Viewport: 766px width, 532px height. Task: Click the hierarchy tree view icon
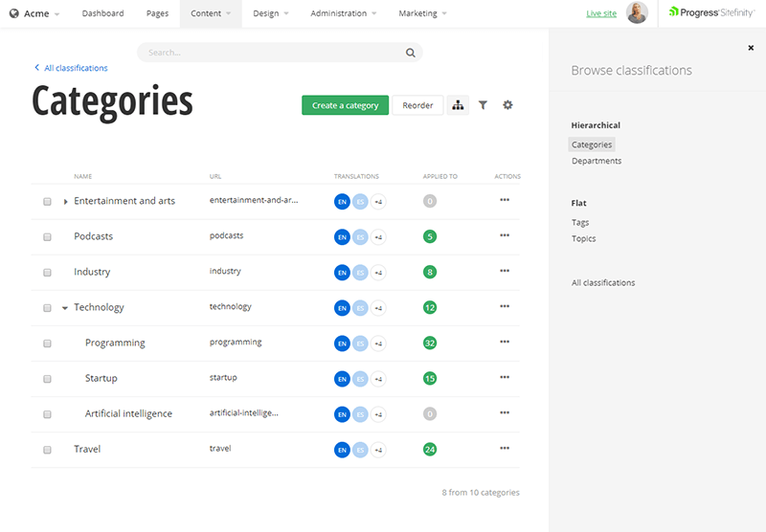click(x=458, y=105)
